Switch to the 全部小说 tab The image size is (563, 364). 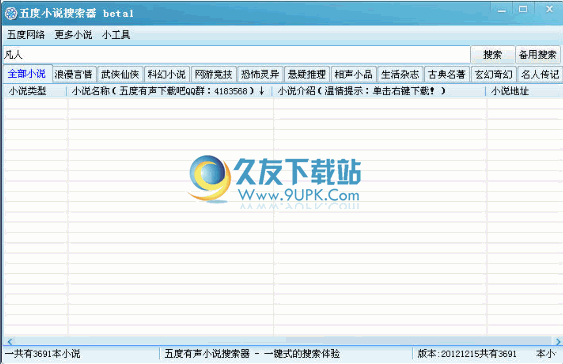27,74
